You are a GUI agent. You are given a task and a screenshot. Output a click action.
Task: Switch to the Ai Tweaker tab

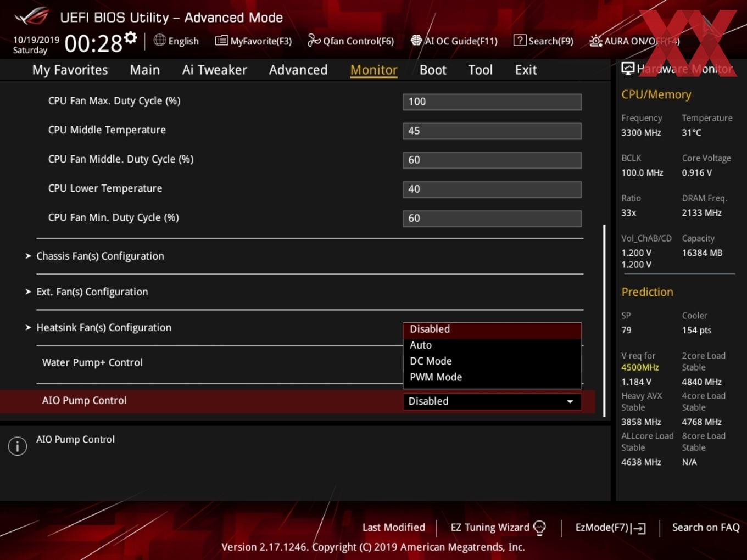click(x=215, y=70)
